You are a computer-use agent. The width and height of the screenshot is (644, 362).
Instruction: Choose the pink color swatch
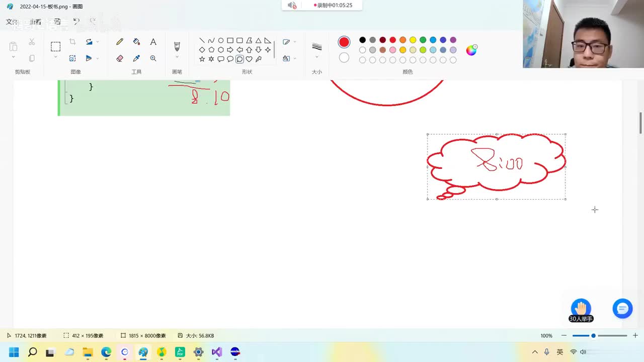[x=392, y=50]
